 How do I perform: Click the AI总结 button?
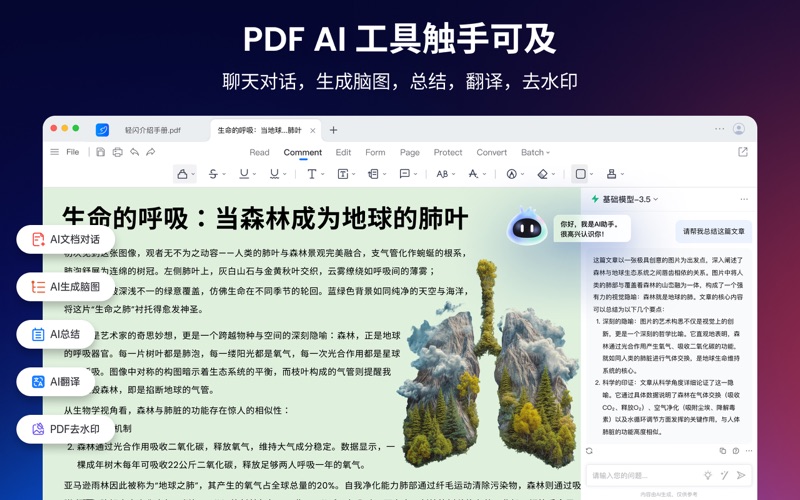(56, 334)
